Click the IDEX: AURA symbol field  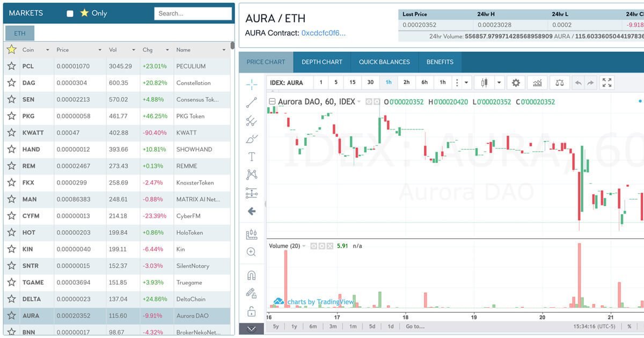coord(289,83)
